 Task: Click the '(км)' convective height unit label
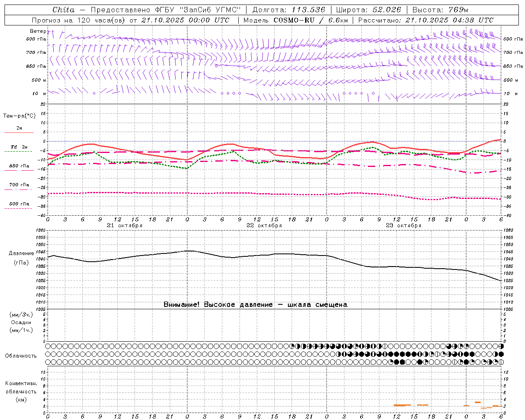(21, 399)
